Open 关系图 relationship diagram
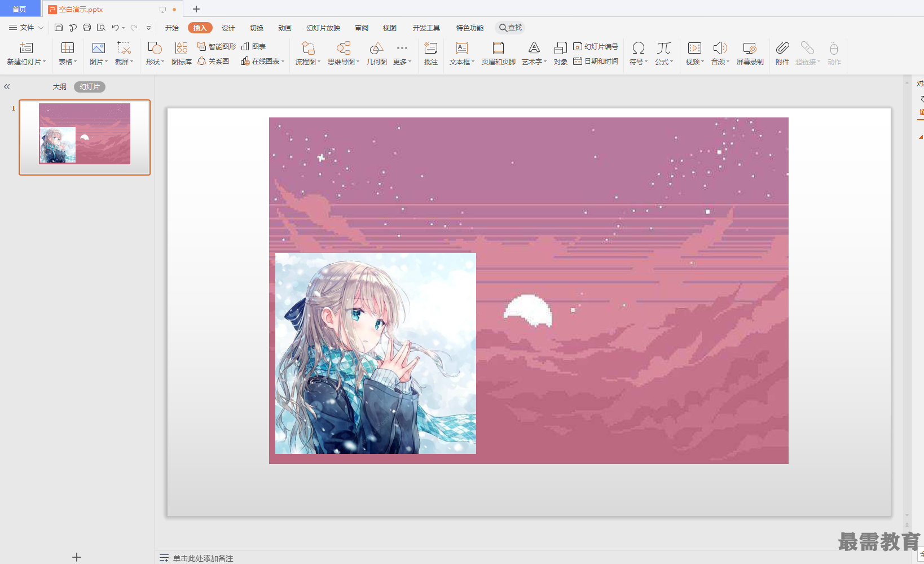This screenshot has height=564, width=924. 213,61
